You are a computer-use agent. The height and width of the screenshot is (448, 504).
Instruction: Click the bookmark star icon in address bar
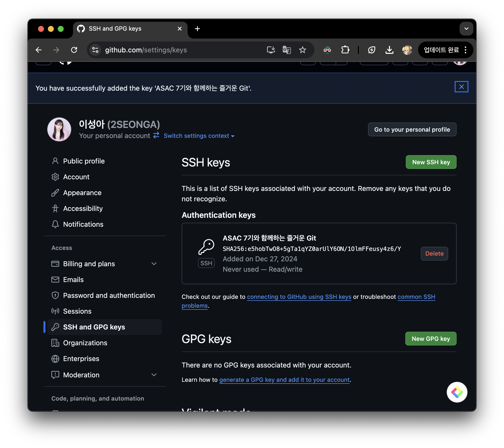[302, 50]
